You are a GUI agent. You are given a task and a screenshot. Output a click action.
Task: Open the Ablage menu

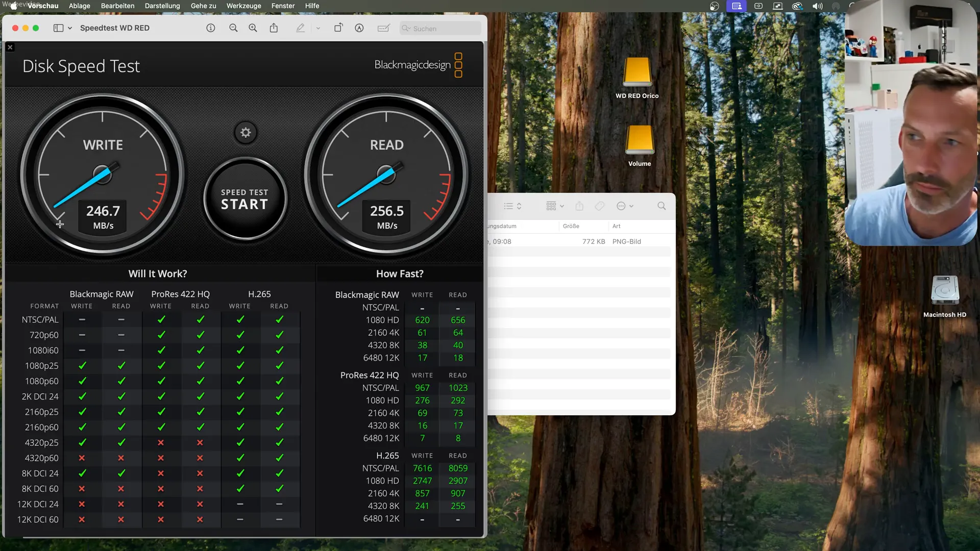click(80, 6)
